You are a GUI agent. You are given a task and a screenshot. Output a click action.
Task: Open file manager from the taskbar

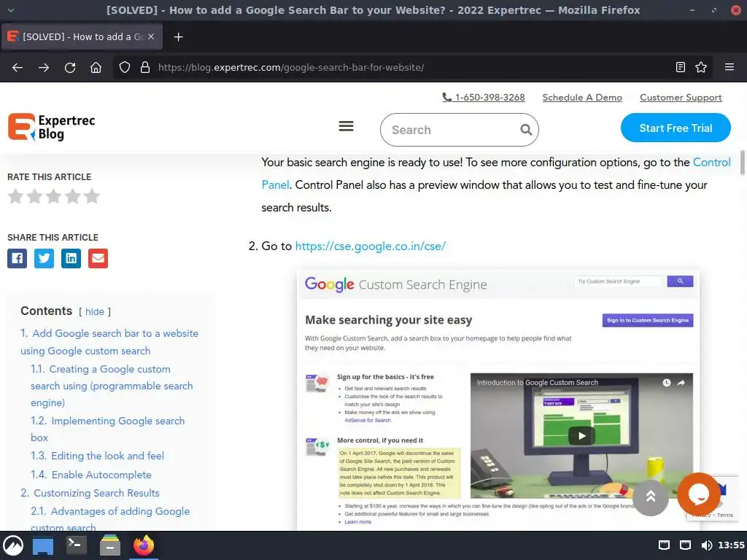coord(110,545)
